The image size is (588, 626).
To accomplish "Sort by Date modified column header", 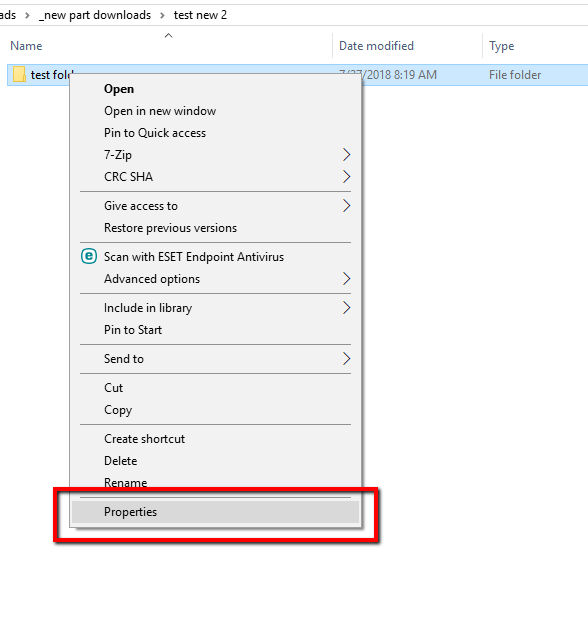I will [x=376, y=46].
